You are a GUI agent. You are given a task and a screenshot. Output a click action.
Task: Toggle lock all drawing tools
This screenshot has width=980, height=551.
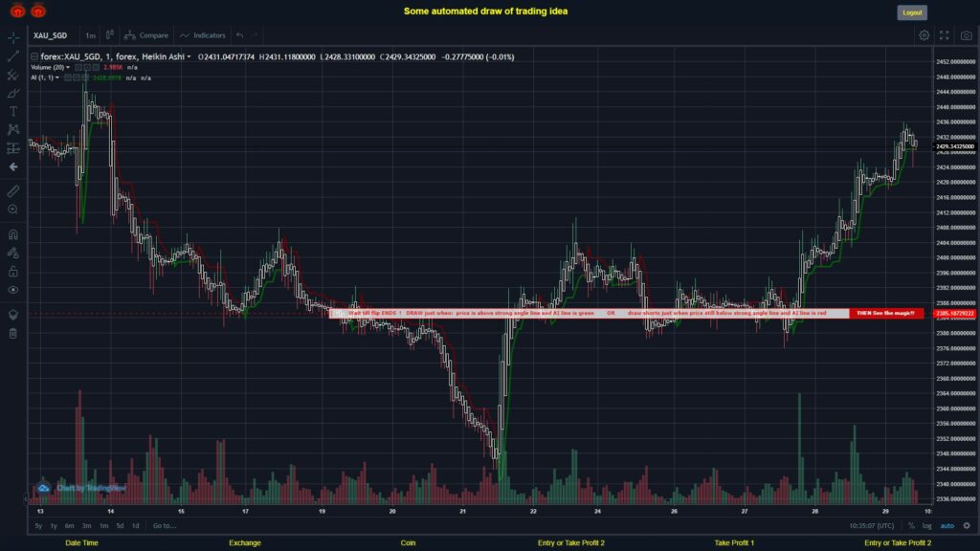coord(13,271)
